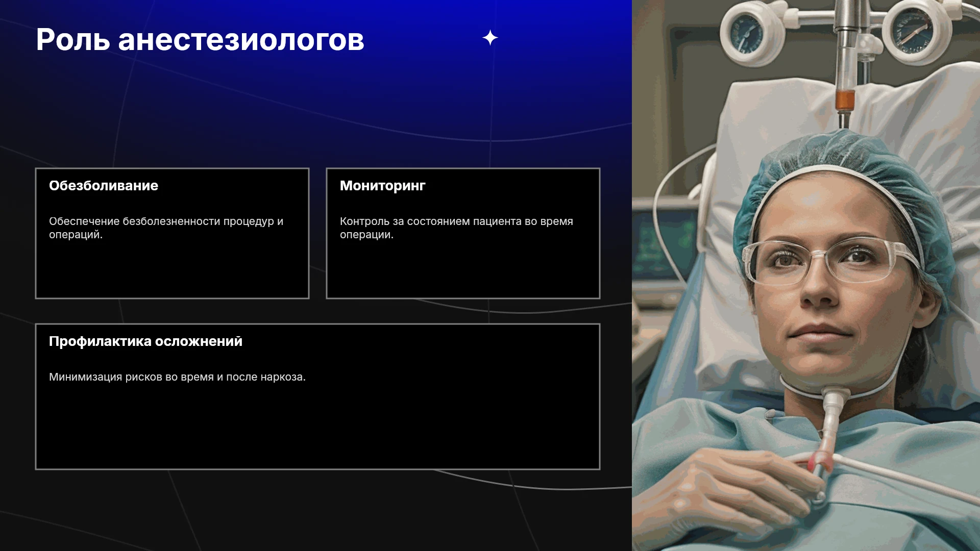The width and height of the screenshot is (980, 551).
Task: Select the Мониторинг card heading
Action: (382, 185)
